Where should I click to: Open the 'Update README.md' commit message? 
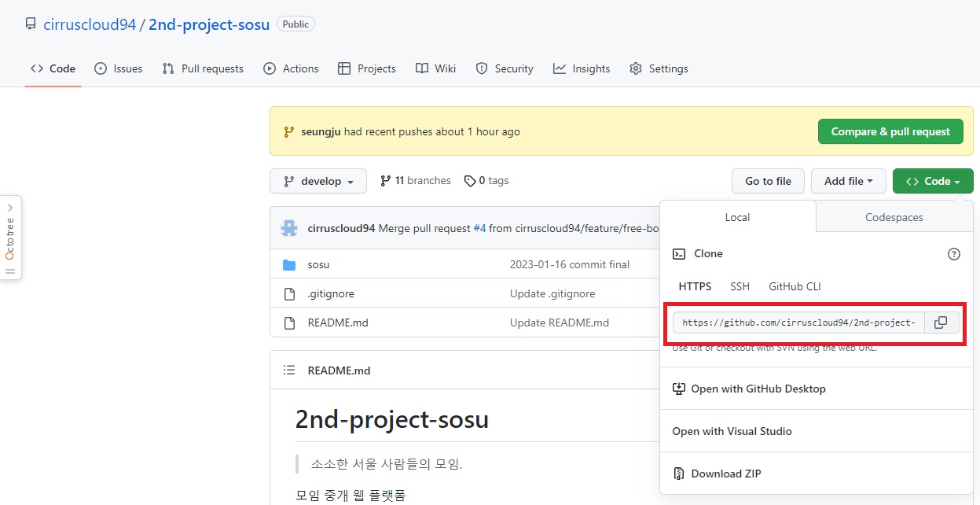[560, 323]
